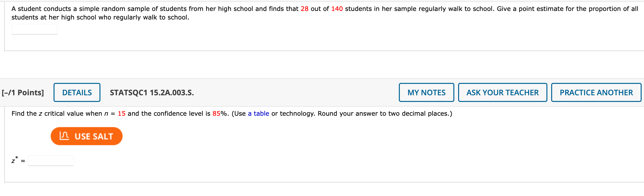
Task: Click the ASK YOUR TEACHER button
Action: point(502,93)
